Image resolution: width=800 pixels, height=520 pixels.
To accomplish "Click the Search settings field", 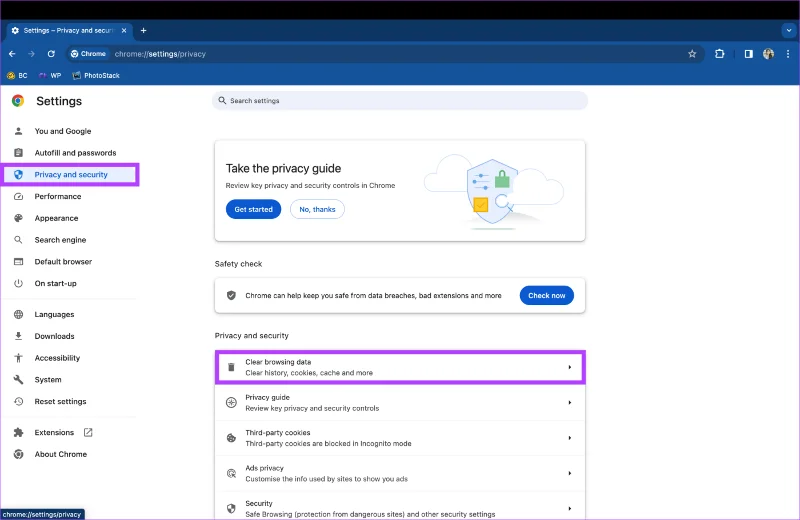I will tap(400, 101).
